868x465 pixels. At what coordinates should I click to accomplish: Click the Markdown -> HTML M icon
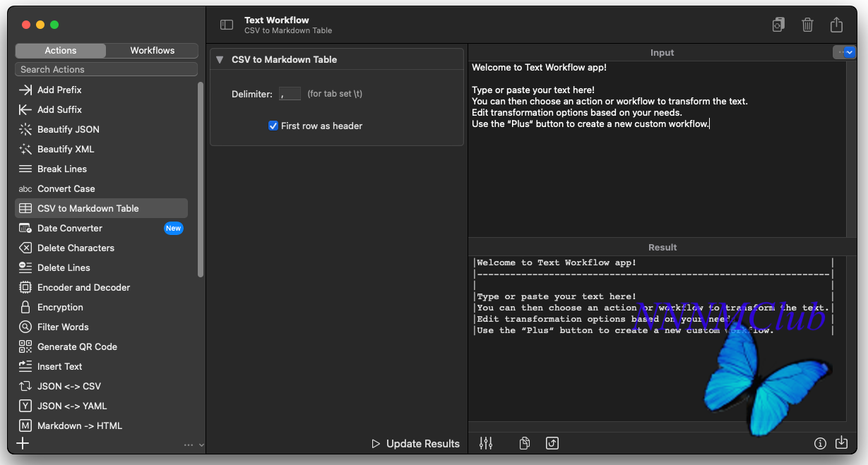pos(25,425)
